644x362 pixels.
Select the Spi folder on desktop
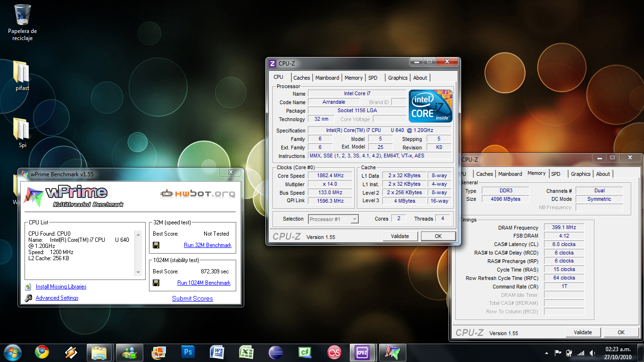pyautogui.click(x=22, y=133)
